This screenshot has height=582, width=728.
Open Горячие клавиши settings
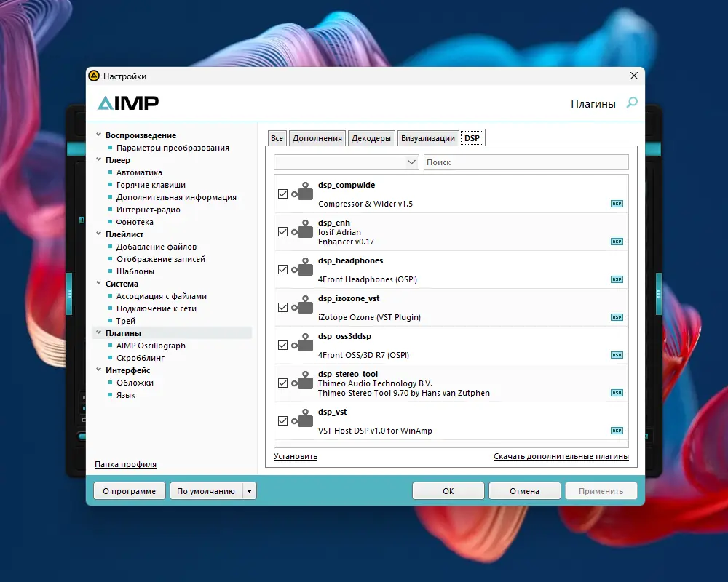click(x=151, y=185)
